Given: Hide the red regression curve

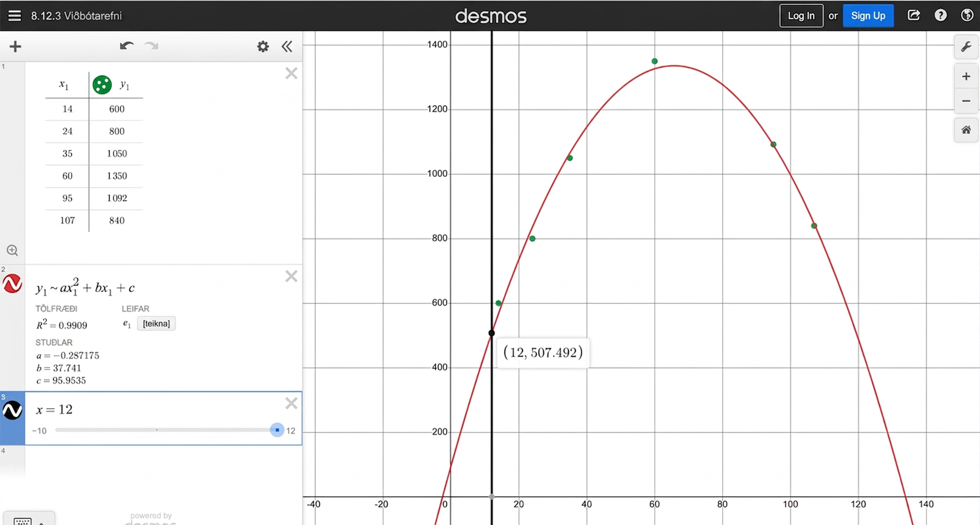Looking at the screenshot, I should (12, 283).
